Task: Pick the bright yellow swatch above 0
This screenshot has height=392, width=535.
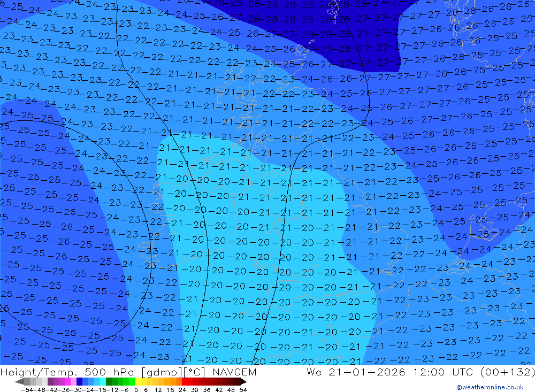Action: click(x=138, y=382)
